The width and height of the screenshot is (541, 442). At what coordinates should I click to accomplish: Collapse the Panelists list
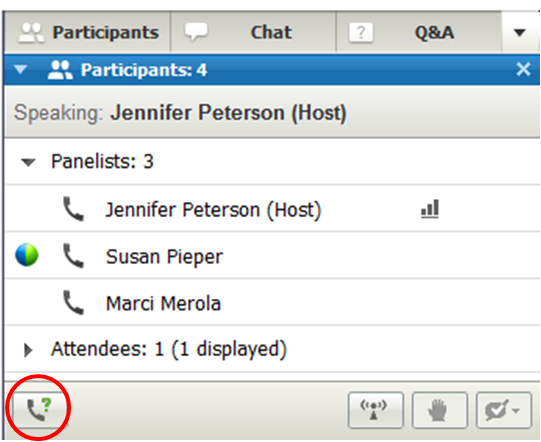pos(28,162)
